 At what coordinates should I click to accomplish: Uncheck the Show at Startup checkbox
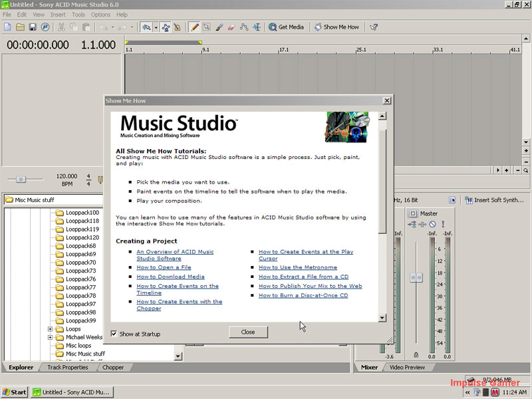click(x=114, y=334)
